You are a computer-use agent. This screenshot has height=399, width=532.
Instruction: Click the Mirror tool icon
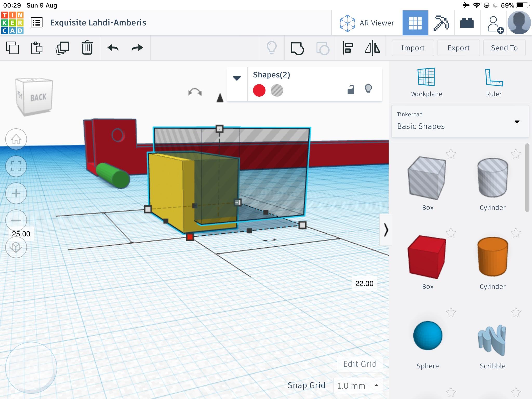(x=372, y=48)
